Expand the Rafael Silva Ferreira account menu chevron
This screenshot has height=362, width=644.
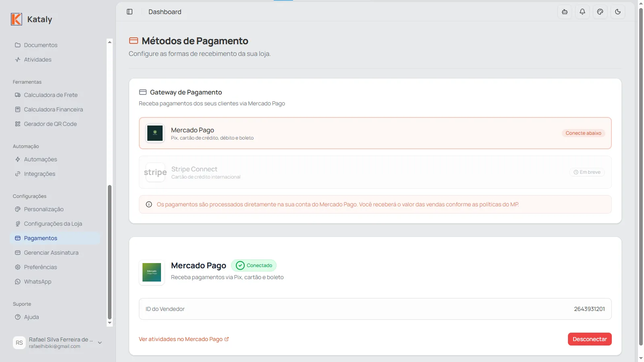tap(100, 343)
